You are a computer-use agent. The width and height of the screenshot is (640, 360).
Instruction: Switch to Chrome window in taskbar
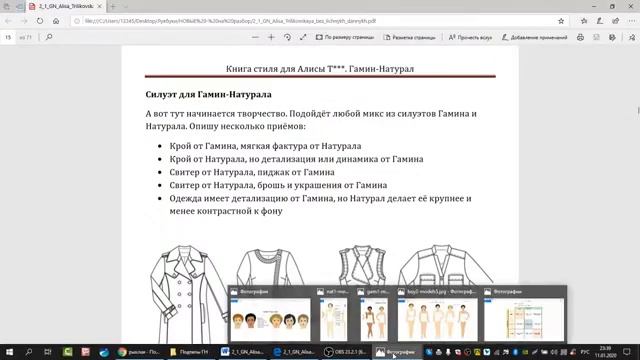pyautogui.click(x=139, y=352)
